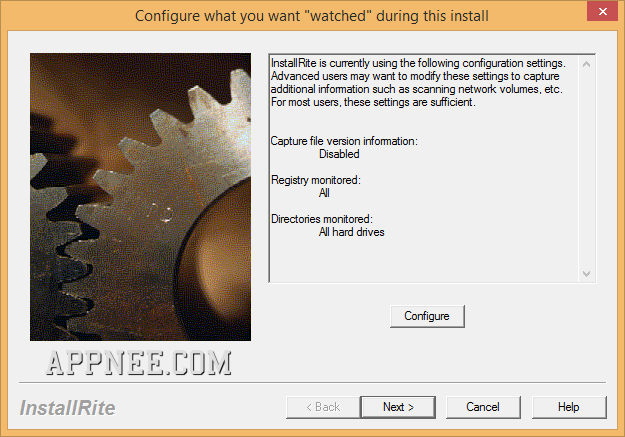Click the dialog title bar text
The width and height of the screenshot is (625, 437).
point(312,16)
